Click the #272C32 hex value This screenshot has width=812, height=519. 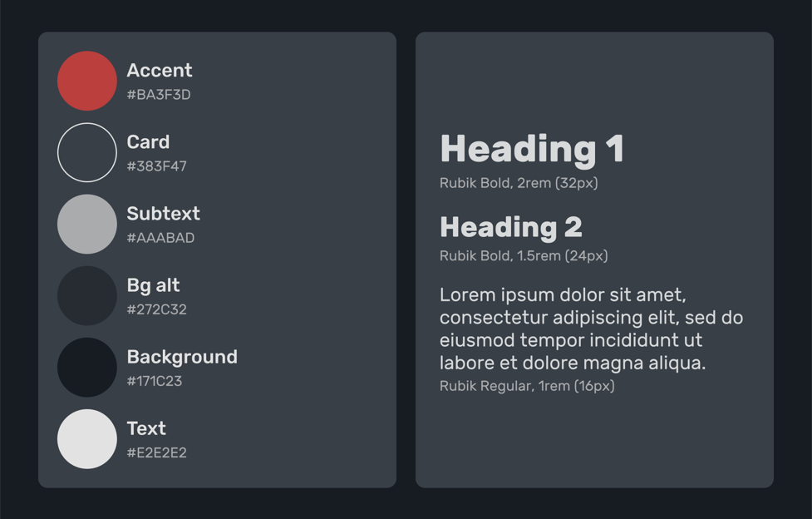156,309
